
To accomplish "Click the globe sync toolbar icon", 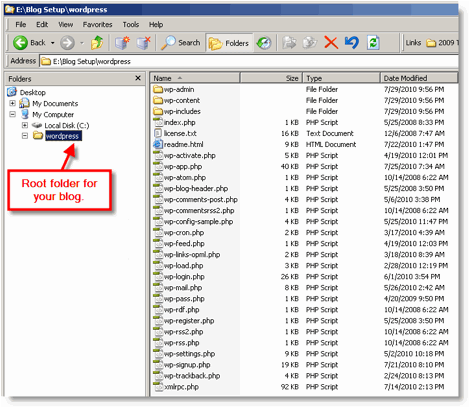I will [264, 43].
